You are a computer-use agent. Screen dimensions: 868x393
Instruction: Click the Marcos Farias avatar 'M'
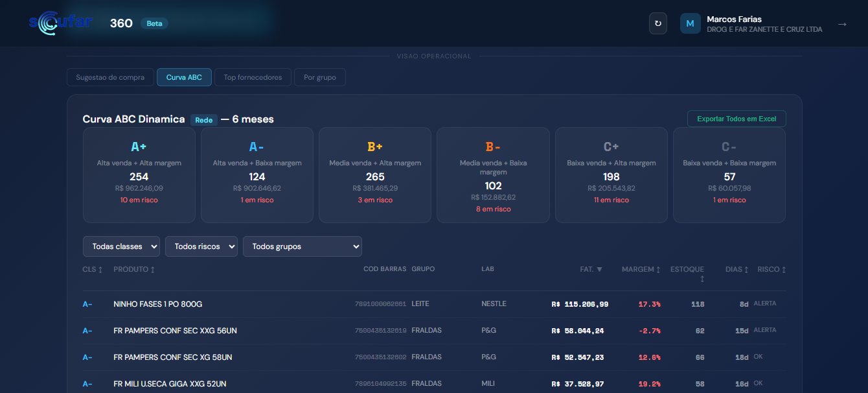(x=691, y=23)
